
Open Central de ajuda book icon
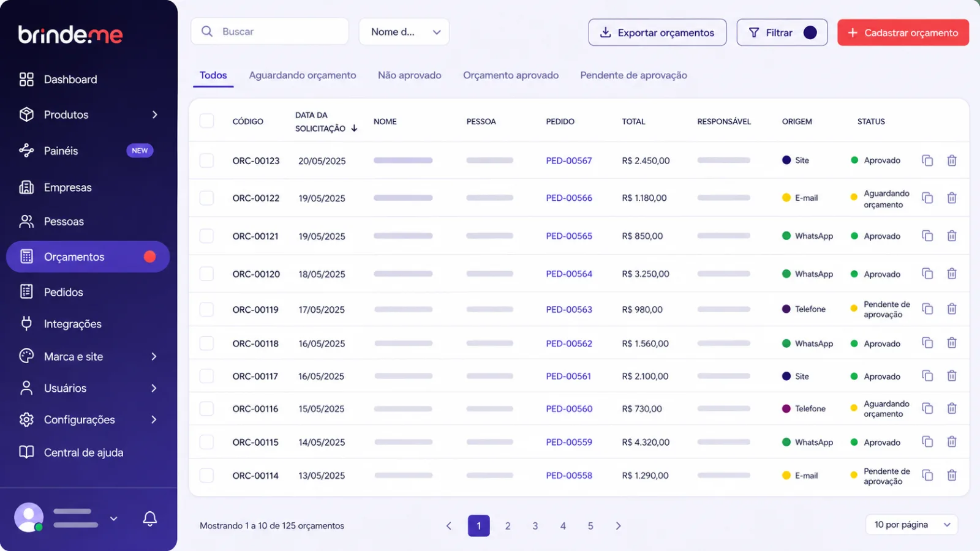click(26, 452)
